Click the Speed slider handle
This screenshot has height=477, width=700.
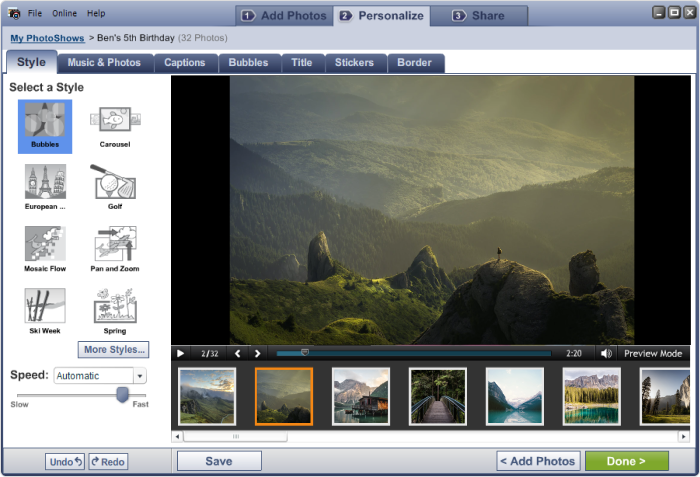tap(122, 395)
